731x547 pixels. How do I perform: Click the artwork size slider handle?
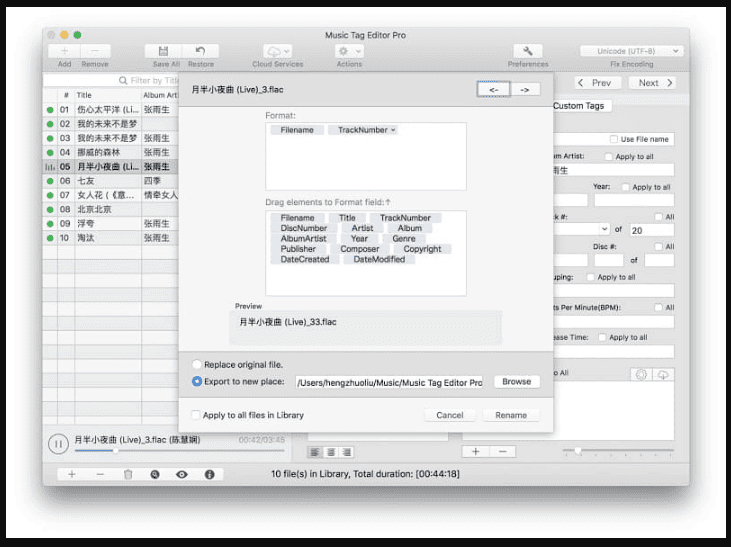point(578,450)
